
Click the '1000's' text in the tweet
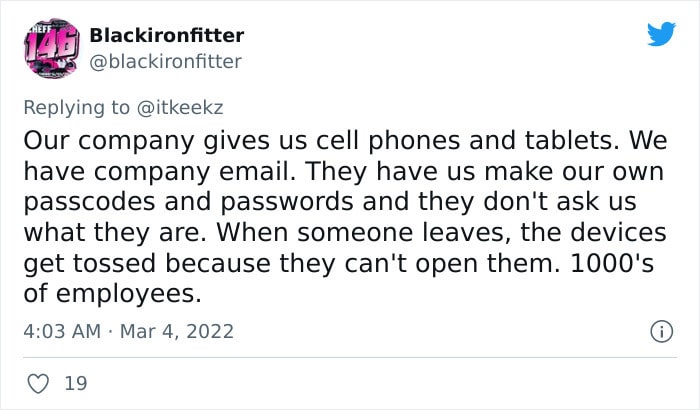(612, 264)
